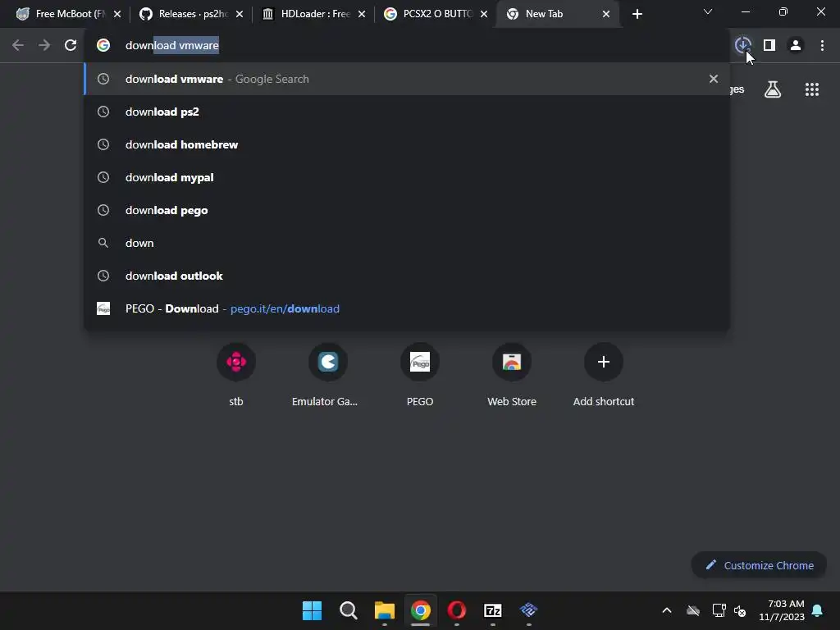This screenshot has width=840, height=630.
Task: Open the notifications bell
Action: (818, 610)
